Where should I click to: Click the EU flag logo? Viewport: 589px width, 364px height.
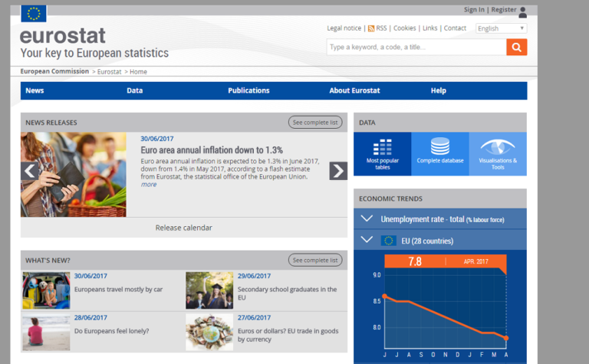click(x=34, y=14)
